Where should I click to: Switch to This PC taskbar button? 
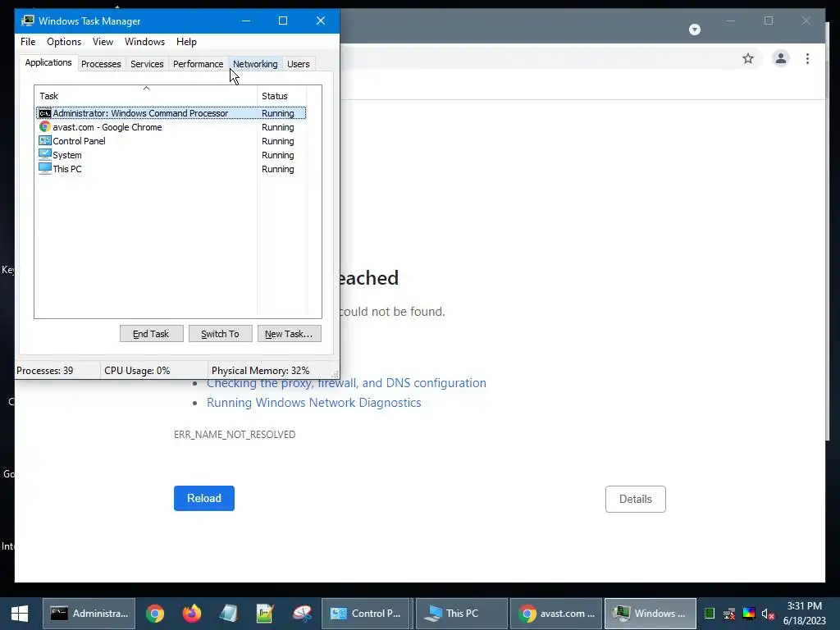[x=461, y=614]
